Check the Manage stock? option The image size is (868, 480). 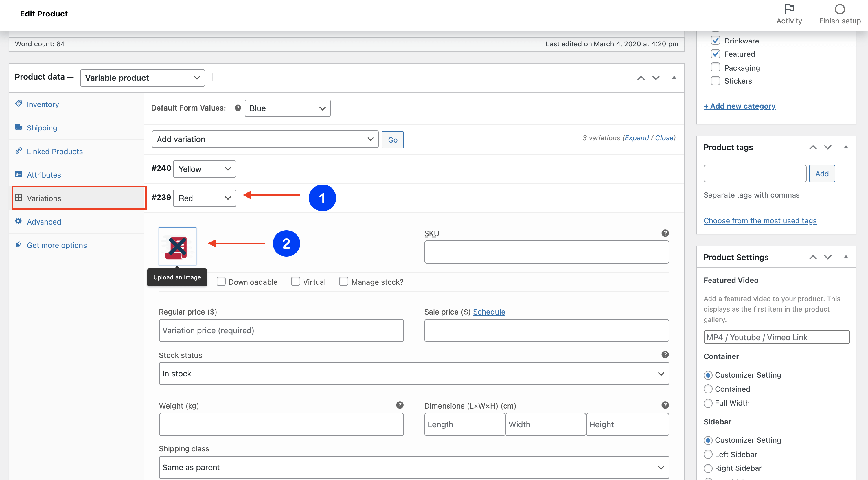pyautogui.click(x=343, y=281)
